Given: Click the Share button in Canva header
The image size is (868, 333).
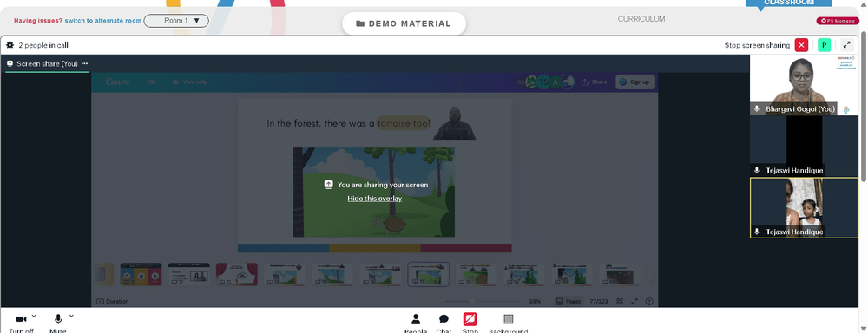Looking at the screenshot, I should click(594, 82).
